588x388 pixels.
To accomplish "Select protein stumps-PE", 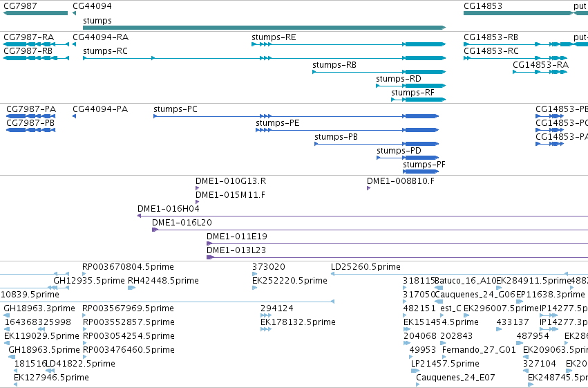I will 348,130.
